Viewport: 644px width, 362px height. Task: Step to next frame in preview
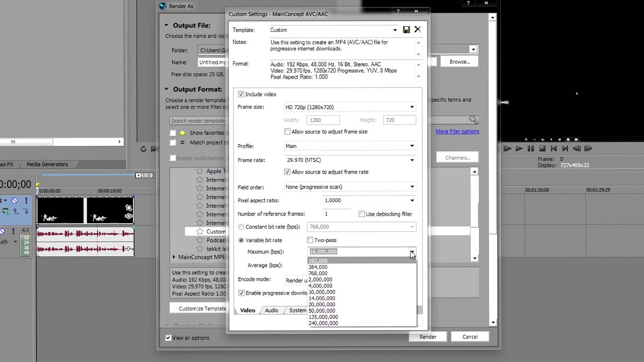coord(588,148)
